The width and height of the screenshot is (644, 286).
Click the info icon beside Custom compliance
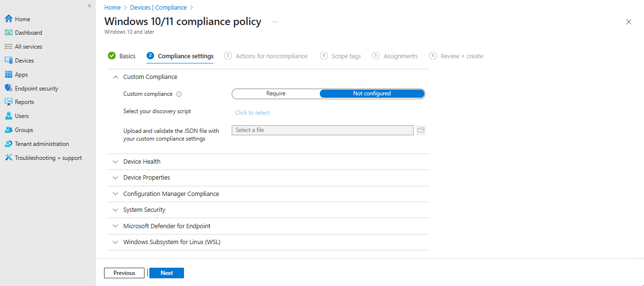point(179,94)
